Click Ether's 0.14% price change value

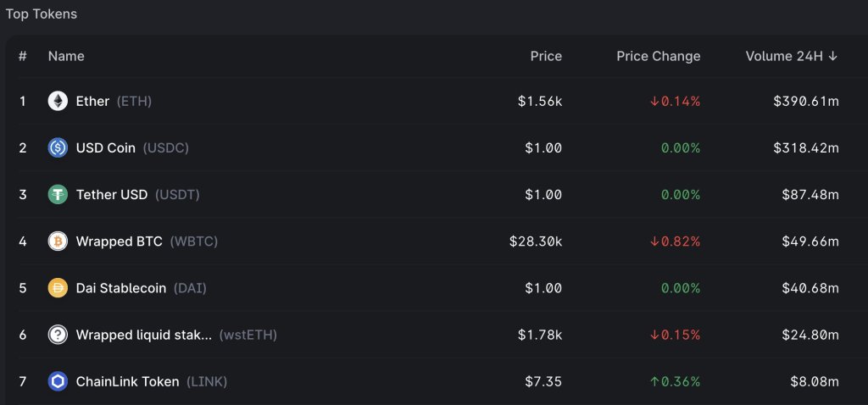tap(675, 102)
